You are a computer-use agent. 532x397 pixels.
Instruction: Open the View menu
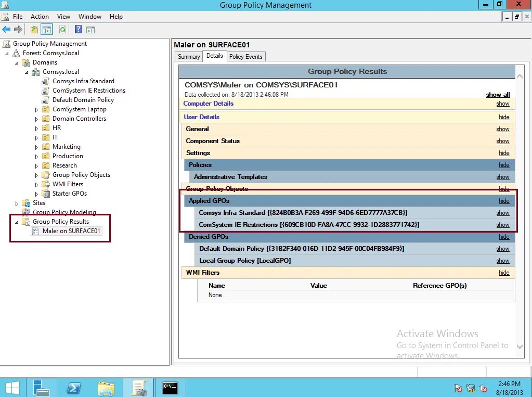[63, 17]
